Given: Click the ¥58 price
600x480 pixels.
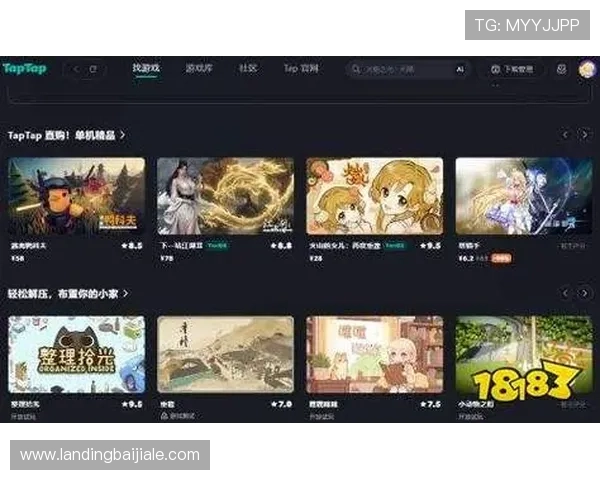Looking at the screenshot, I should coord(18,258).
